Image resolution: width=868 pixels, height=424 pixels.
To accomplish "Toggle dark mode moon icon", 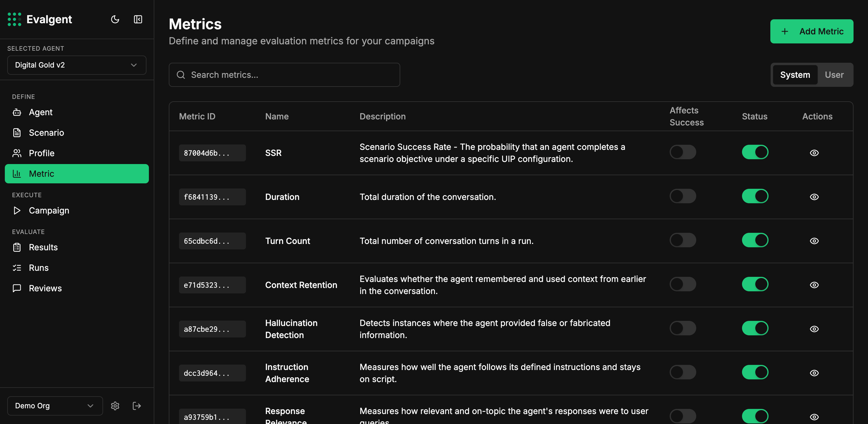I will (x=115, y=19).
